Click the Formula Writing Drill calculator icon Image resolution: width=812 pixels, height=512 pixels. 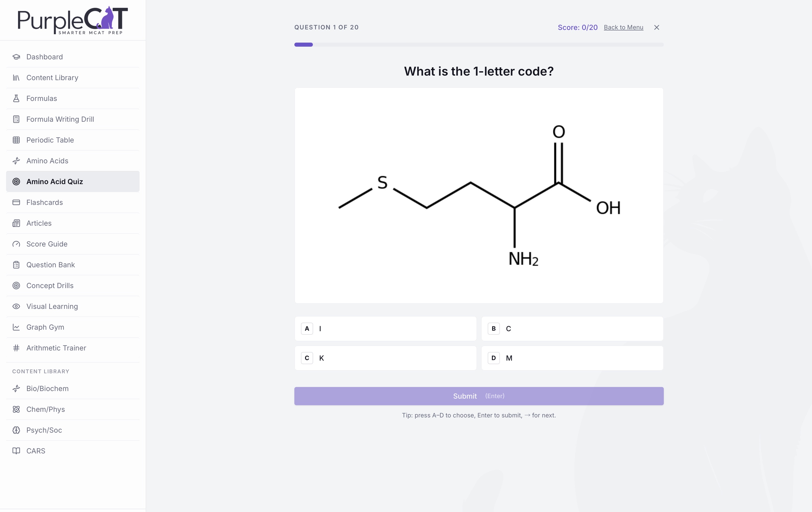tap(16, 119)
